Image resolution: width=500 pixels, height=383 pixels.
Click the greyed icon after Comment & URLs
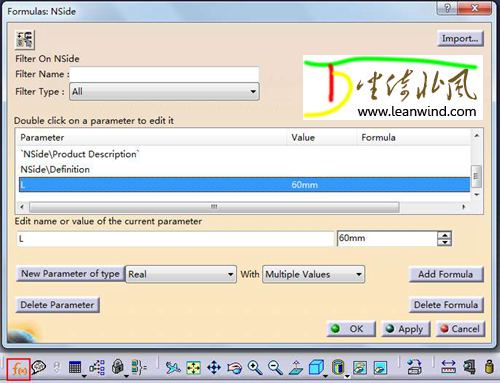tap(57, 367)
